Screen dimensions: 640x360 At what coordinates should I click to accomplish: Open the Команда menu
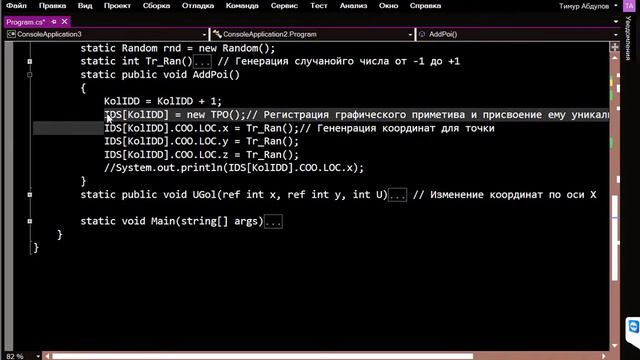pos(242,6)
